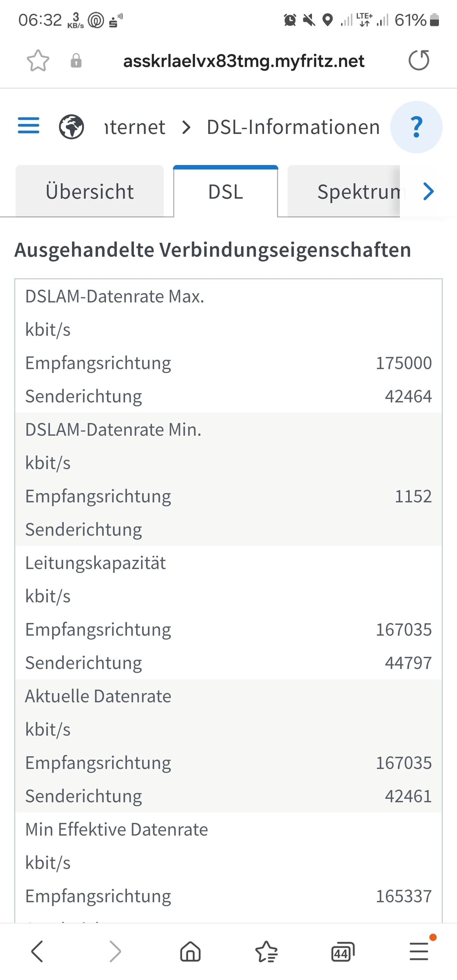This screenshot has height=980, width=457.
Task: Bookmark page with star icon in address bar
Action: click(x=38, y=61)
